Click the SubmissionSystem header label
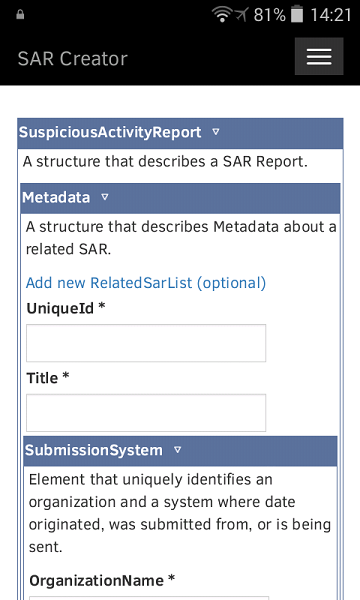Image resolution: width=360 pixels, height=600 pixels. coord(94,450)
